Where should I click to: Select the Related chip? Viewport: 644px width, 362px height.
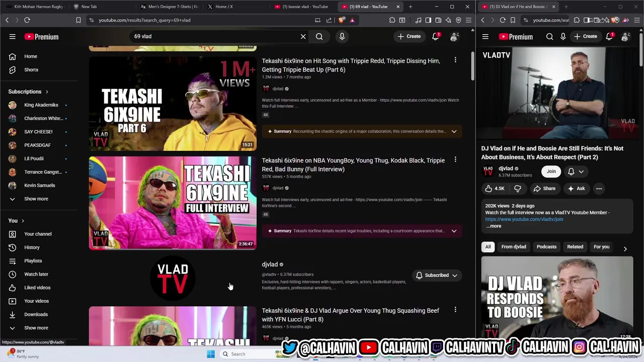point(575,247)
